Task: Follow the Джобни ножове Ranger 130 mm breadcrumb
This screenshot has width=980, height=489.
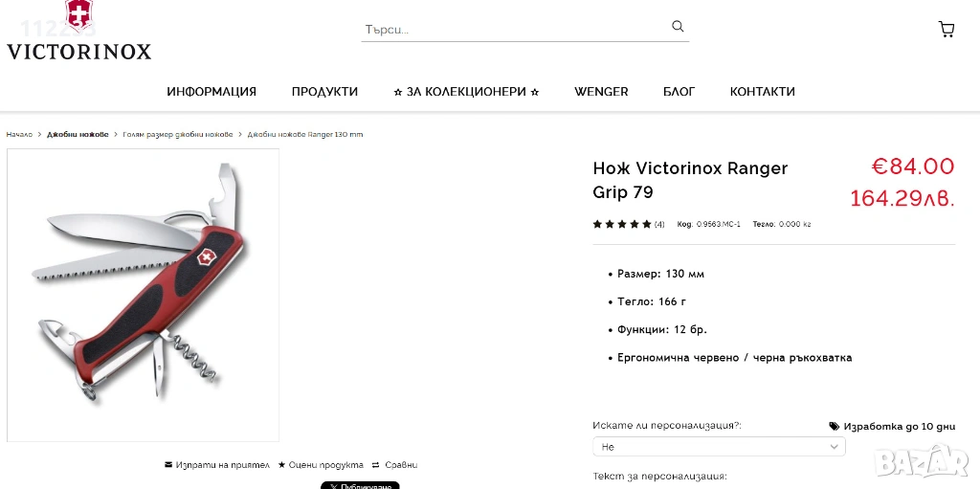Action: pos(305,134)
